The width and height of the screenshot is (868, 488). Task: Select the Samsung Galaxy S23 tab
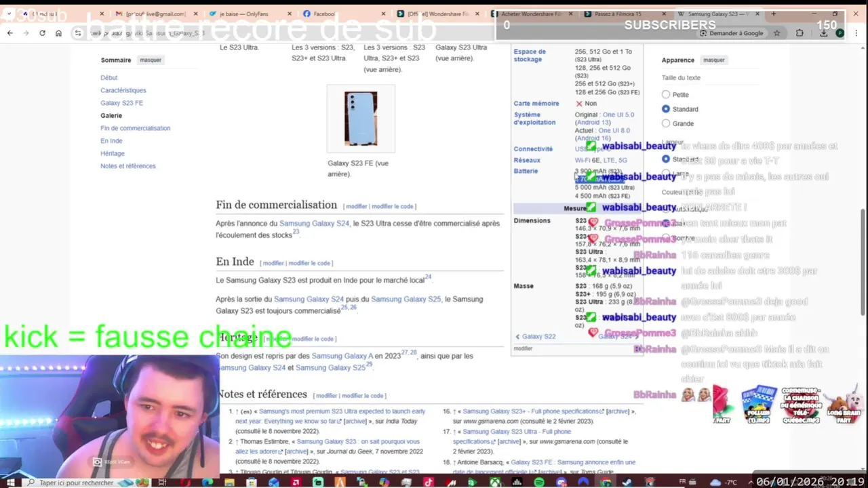[x=718, y=14]
